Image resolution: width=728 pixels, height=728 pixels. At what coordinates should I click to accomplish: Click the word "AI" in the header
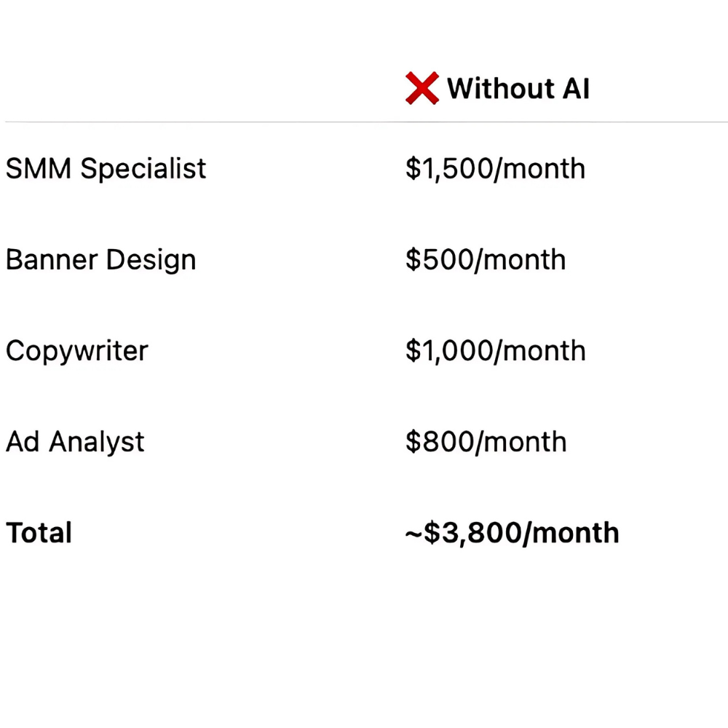click(x=575, y=89)
